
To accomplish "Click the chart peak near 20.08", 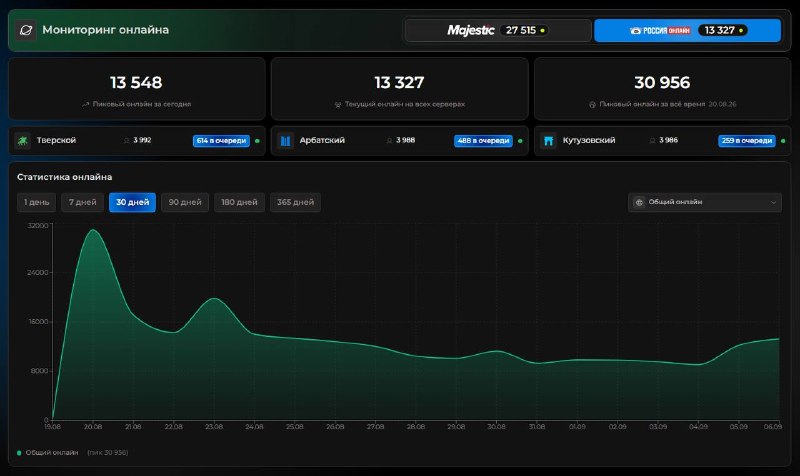I will [x=93, y=230].
